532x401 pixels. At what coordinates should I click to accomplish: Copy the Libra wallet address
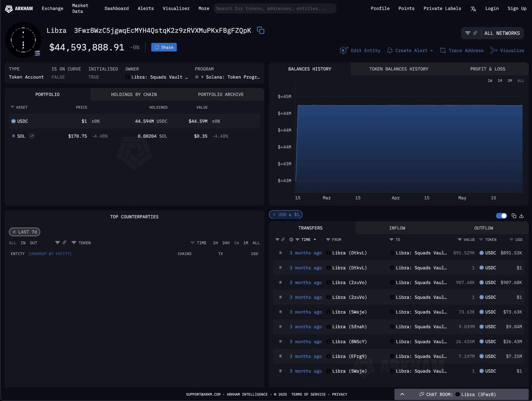[x=261, y=30]
